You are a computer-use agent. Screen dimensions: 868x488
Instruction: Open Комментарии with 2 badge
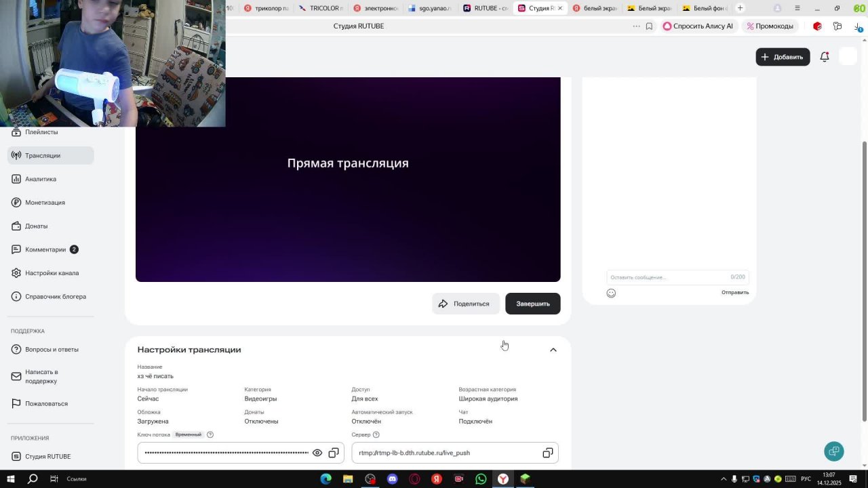[x=45, y=249]
